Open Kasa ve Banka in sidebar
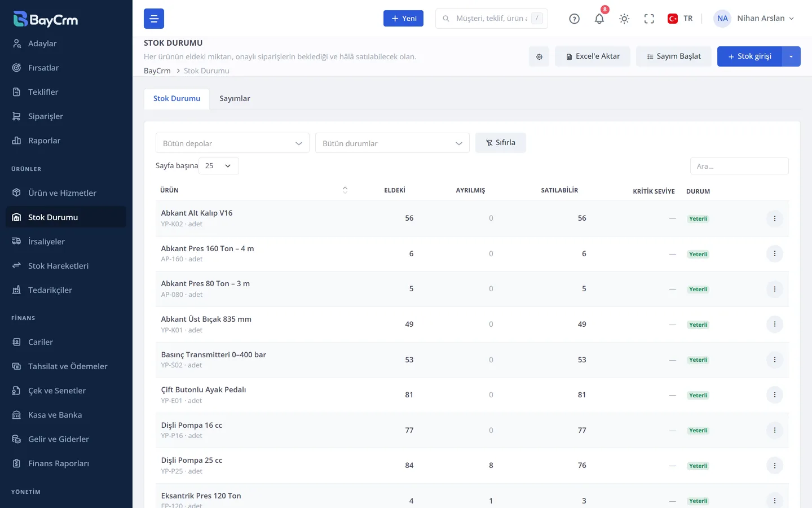The height and width of the screenshot is (508, 812). (x=66, y=415)
